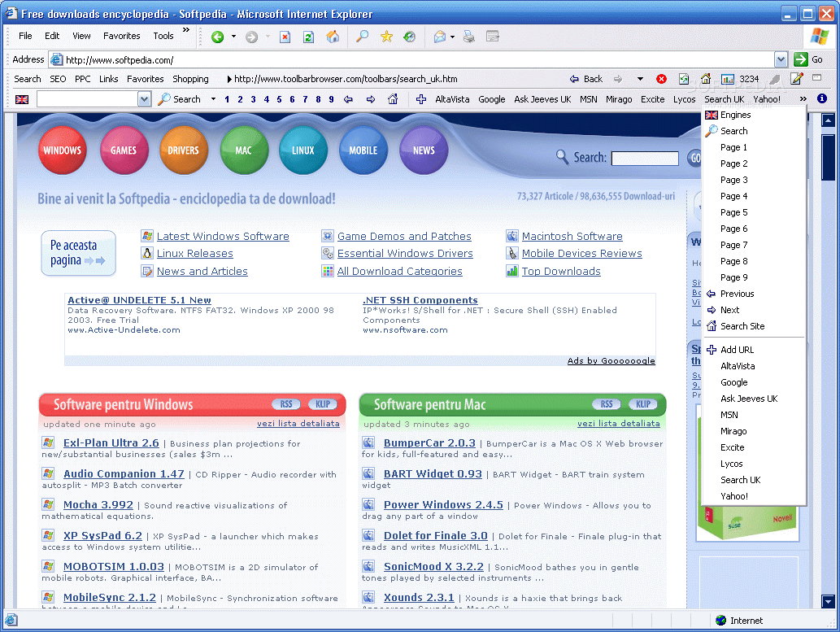The height and width of the screenshot is (632, 840).
Task: Click AltaVista on search toolbar
Action: pos(452,99)
